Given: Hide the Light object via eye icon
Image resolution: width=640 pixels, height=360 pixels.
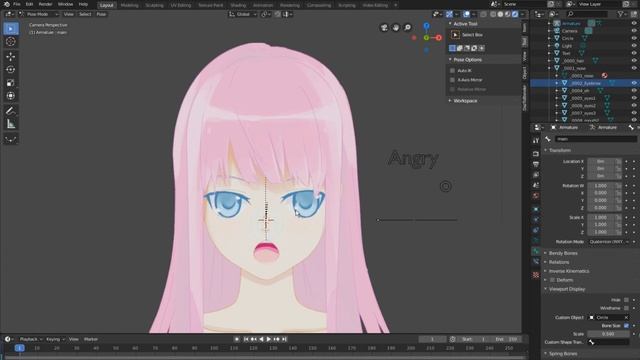Looking at the screenshot, I should pos(634,46).
